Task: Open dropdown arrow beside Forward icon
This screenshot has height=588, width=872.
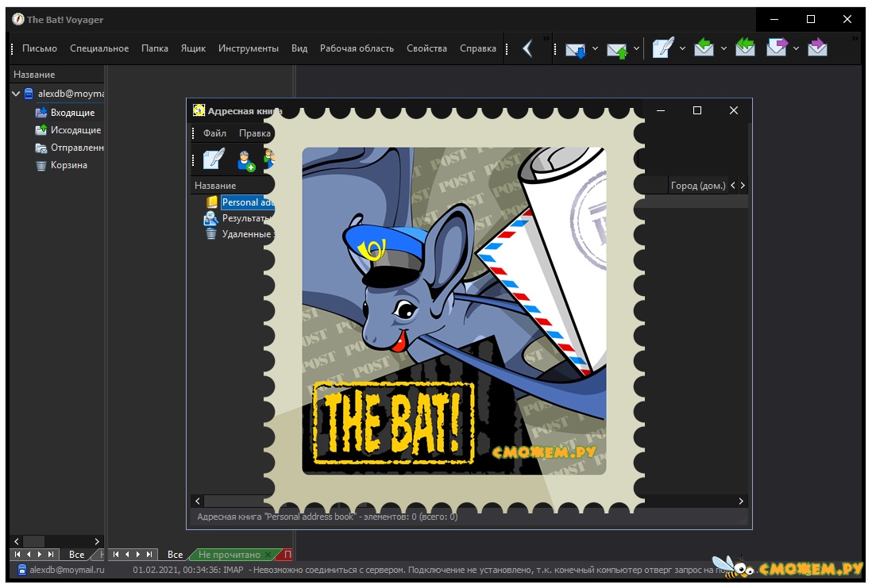Action: click(796, 48)
